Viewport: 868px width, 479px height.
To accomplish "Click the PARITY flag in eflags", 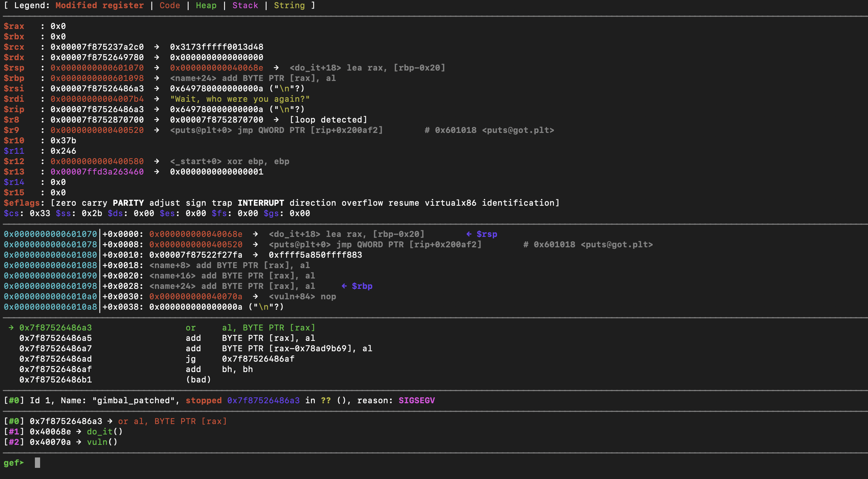I will click(128, 203).
